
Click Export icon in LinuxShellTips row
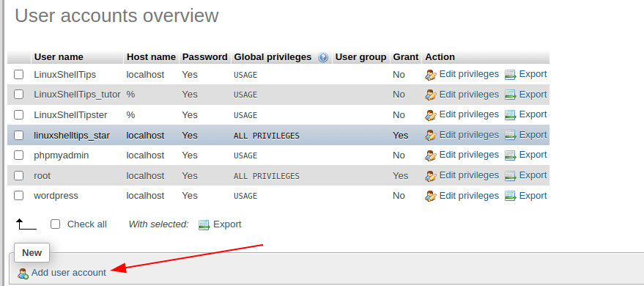point(510,75)
